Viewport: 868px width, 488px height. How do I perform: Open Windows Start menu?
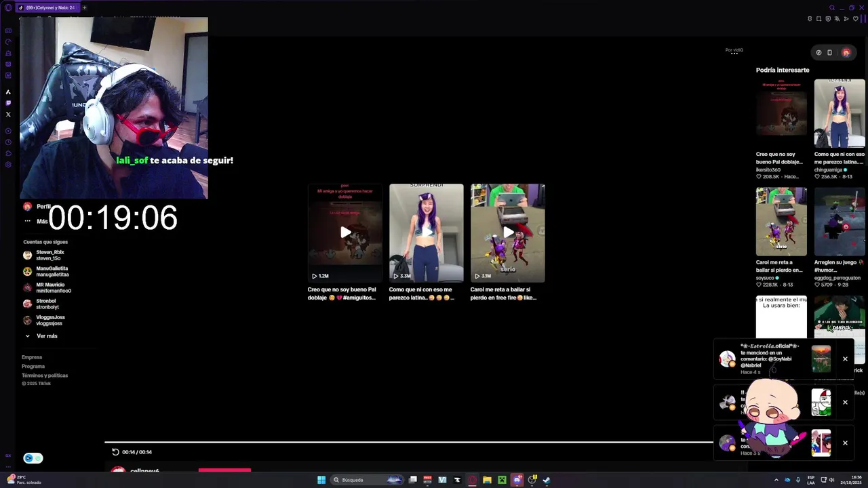[x=321, y=480]
